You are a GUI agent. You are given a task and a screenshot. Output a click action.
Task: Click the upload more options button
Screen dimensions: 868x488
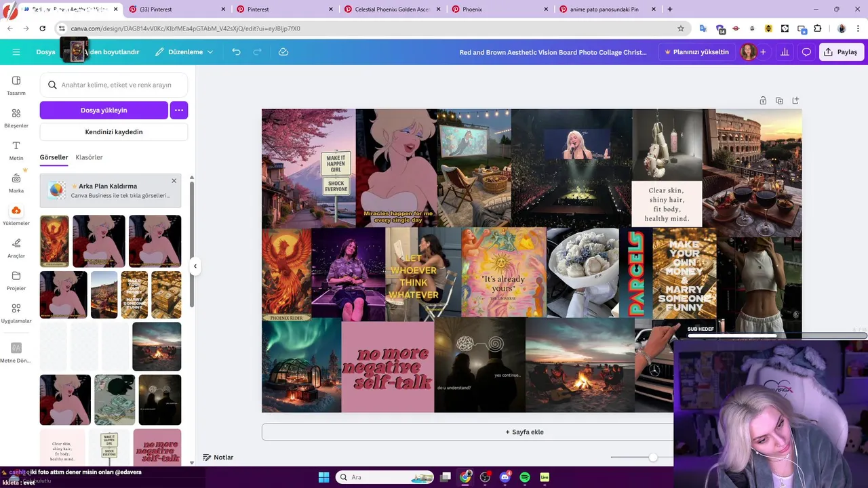(x=179, y=110)
